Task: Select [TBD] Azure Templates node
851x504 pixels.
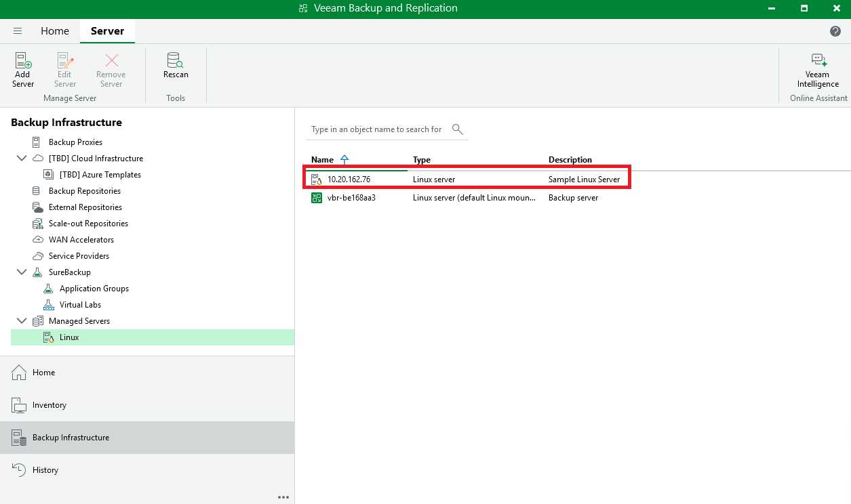Action: (100, 175)
